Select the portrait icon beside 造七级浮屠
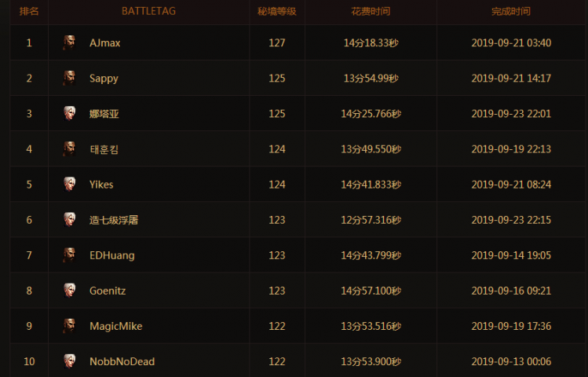Screen dimensions: 588x377 click(x=69, y=219)
